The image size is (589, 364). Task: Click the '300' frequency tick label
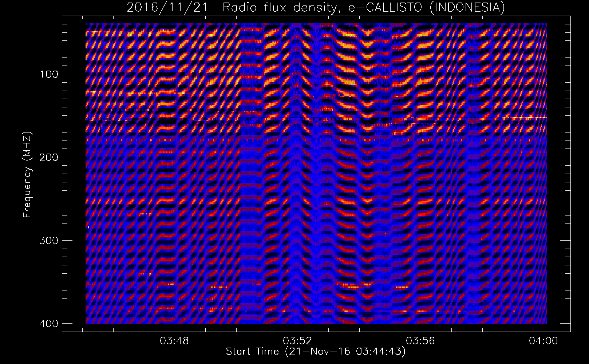[x=48, y=240]
